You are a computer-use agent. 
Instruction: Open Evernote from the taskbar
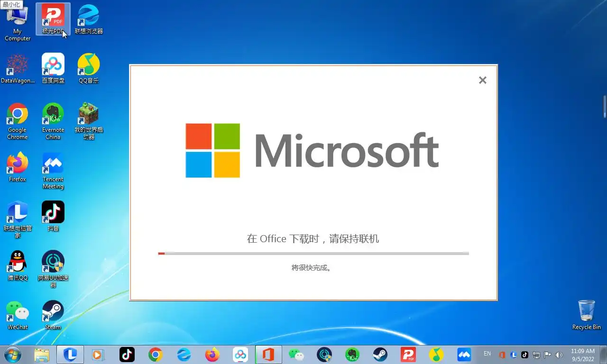point(352,355)
